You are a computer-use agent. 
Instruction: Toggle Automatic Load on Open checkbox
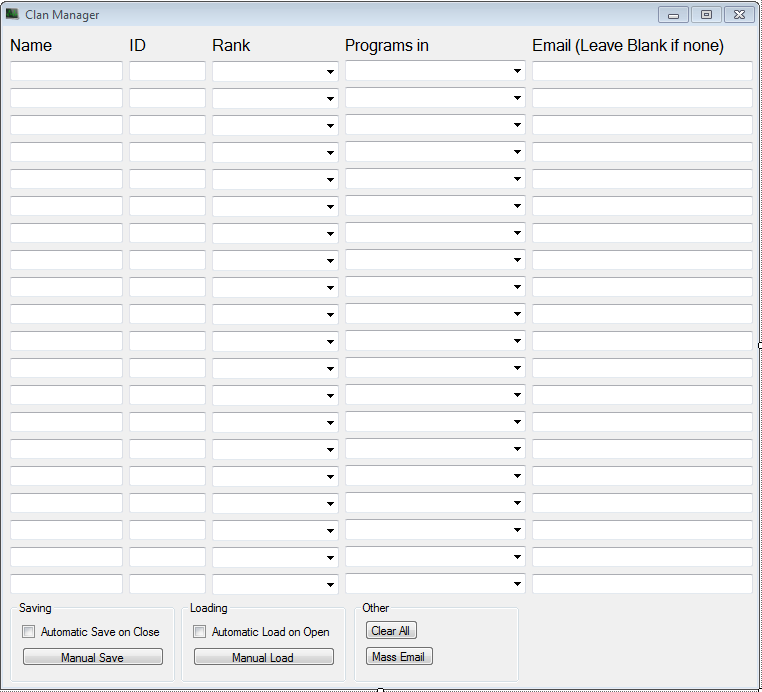click(200, 632)
